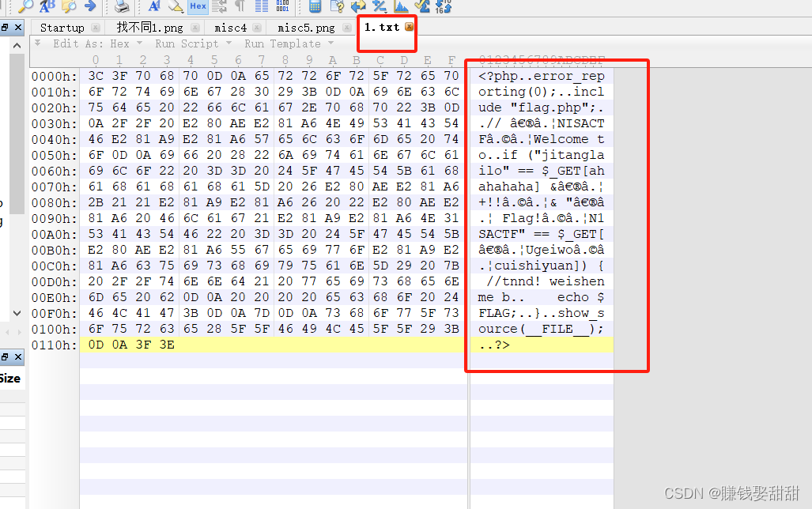The width and height of the screenshot is (812, 509).
Task: Switch to the 找不同1.png tab
Action: [149, 28]
